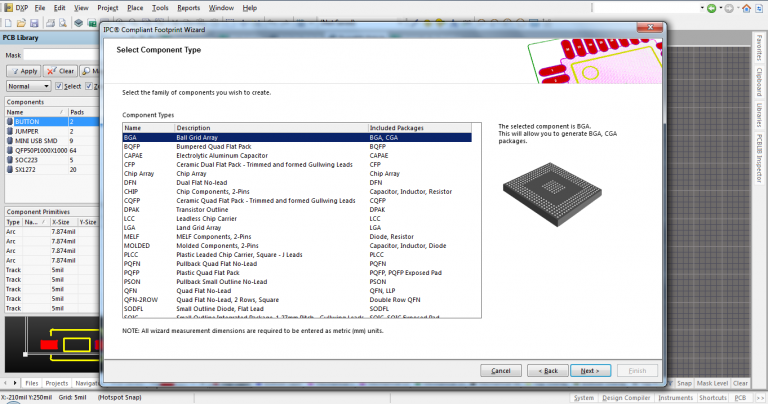Click the BUTTON component icon in the list

(10, 121)
